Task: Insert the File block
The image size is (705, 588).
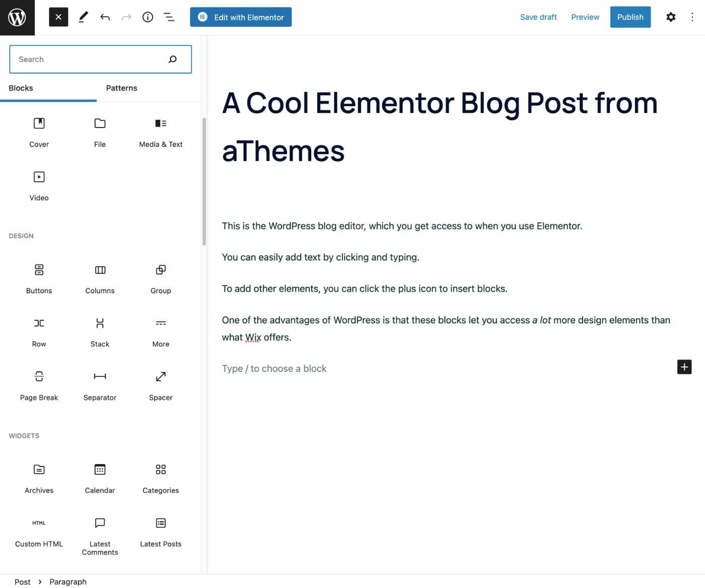Action: point(100,133)
